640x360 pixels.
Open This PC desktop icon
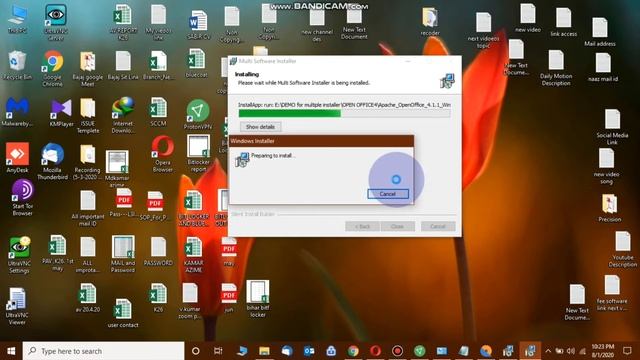pyautogui.click(x=17, y=19)
